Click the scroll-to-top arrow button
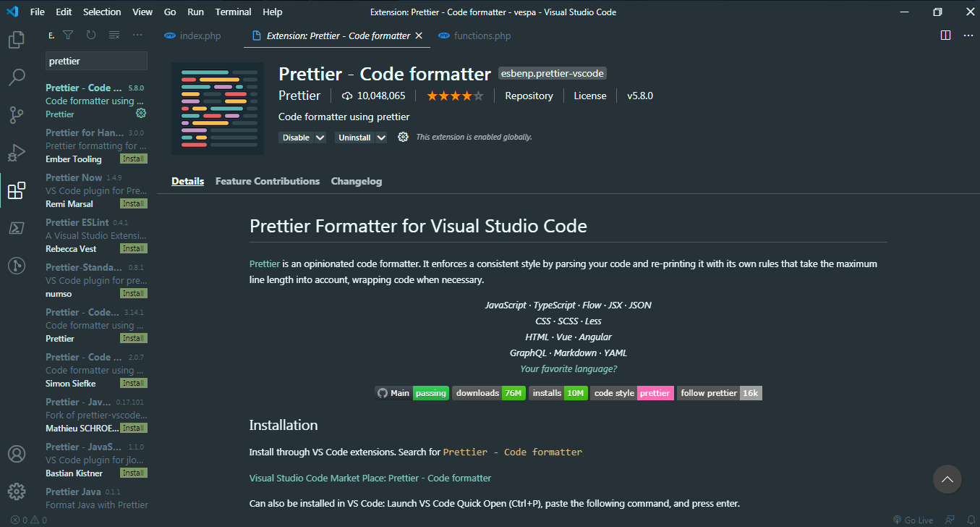The width and height of the screenshot is (980, 527). coord(947,479)
